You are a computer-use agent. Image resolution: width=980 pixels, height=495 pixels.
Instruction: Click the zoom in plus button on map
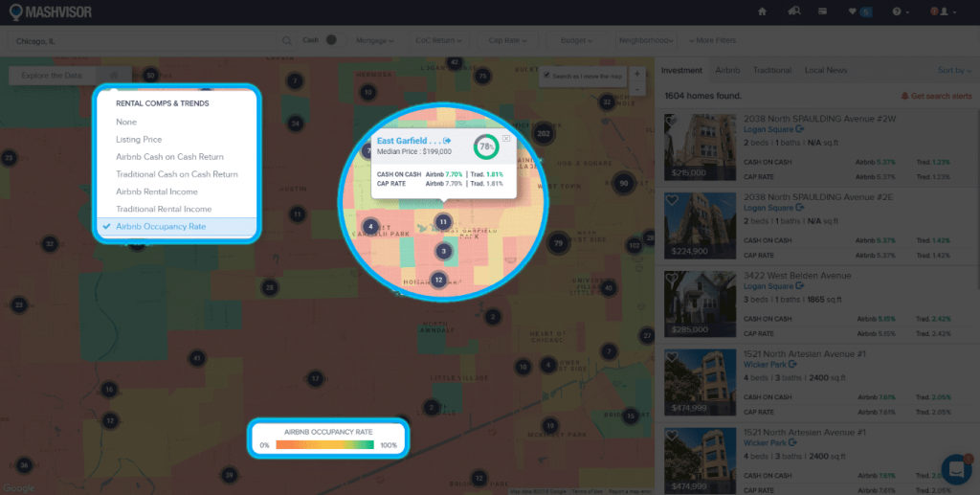click(x=636, y=75)
